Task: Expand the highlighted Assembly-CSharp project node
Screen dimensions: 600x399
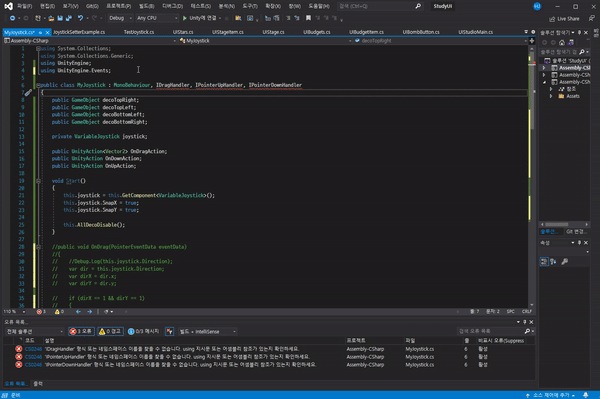Action: [544, 68]
